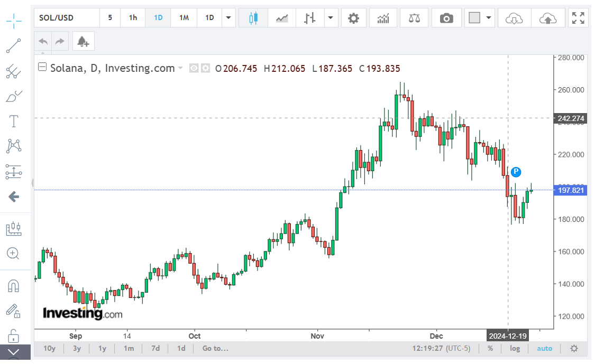Set time range to 1m
The width and height of the screenshot is (604, 364).
click(x=129, y=348)
